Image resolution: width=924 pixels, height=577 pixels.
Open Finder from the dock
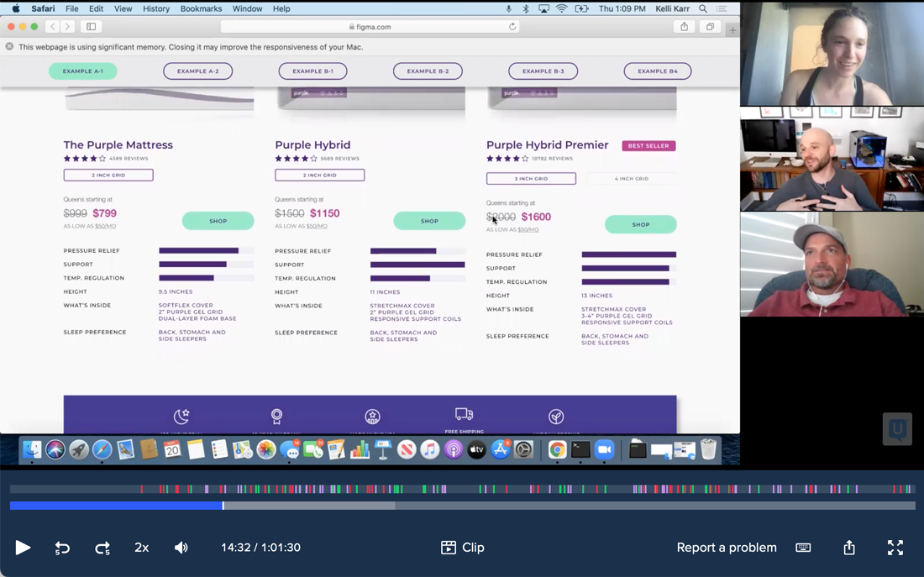click(32, 449)
